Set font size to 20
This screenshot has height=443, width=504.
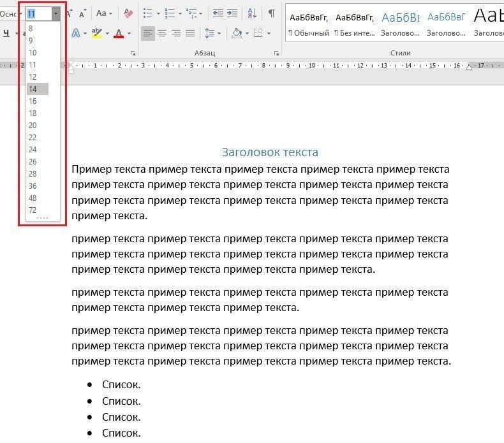[43, 126]
